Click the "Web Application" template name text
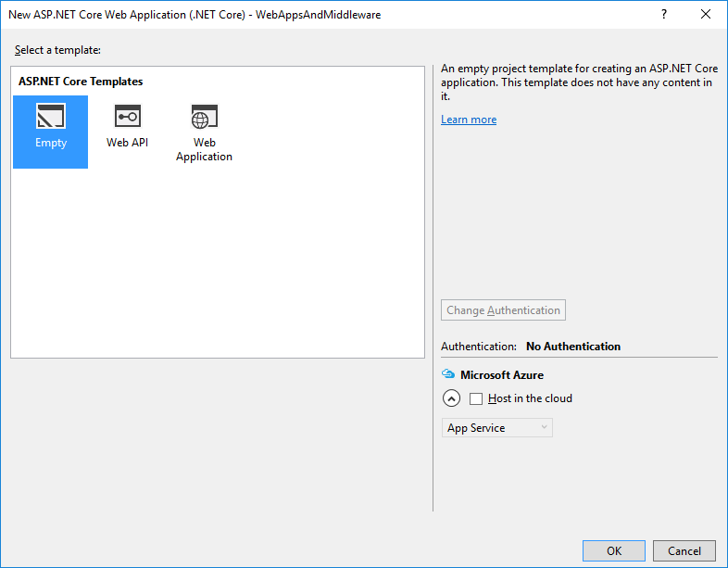Viewport: 728px width, 568px height. coord(204,149)
